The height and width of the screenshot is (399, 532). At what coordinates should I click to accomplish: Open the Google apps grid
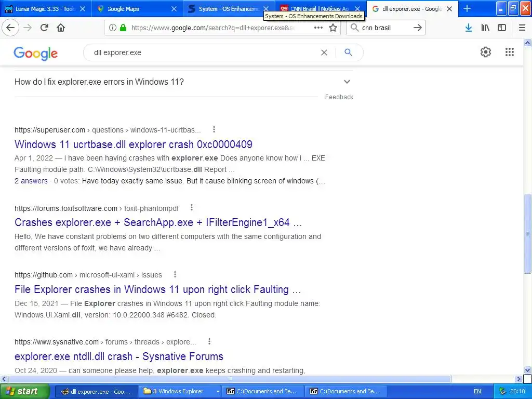(x=510, y=52)
